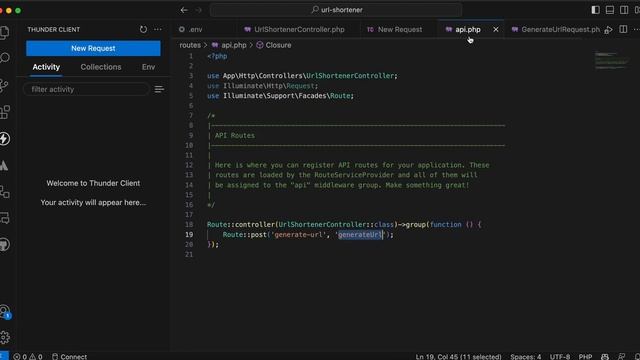Click the Welcome to Thunder Client message
This screenshot has height=360, width=640.
[93, 183]
